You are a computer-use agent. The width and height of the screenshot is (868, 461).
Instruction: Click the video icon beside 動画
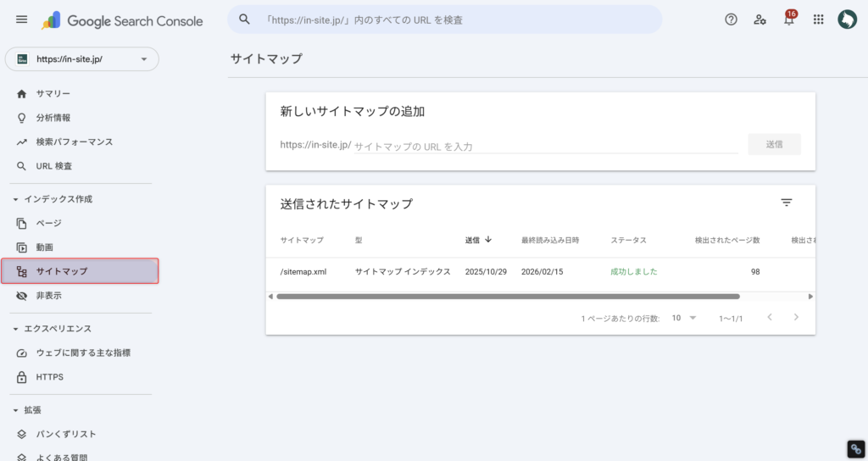[x=21, y=247]
